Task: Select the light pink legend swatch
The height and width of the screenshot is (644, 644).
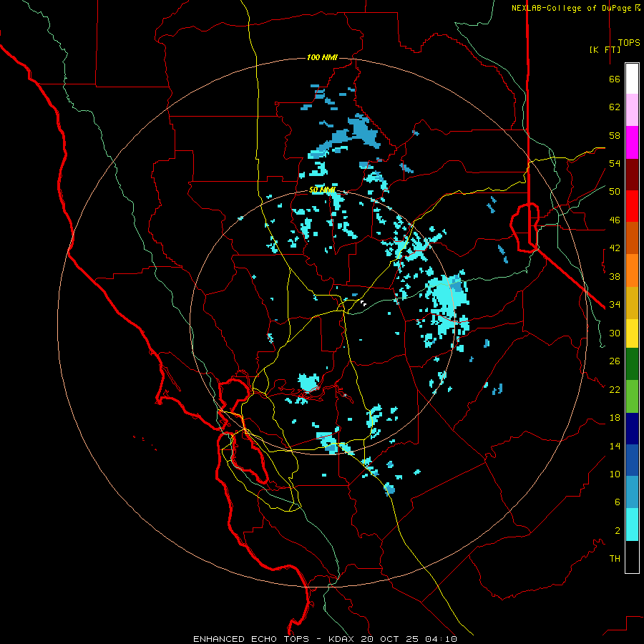Action: [632, 109]
